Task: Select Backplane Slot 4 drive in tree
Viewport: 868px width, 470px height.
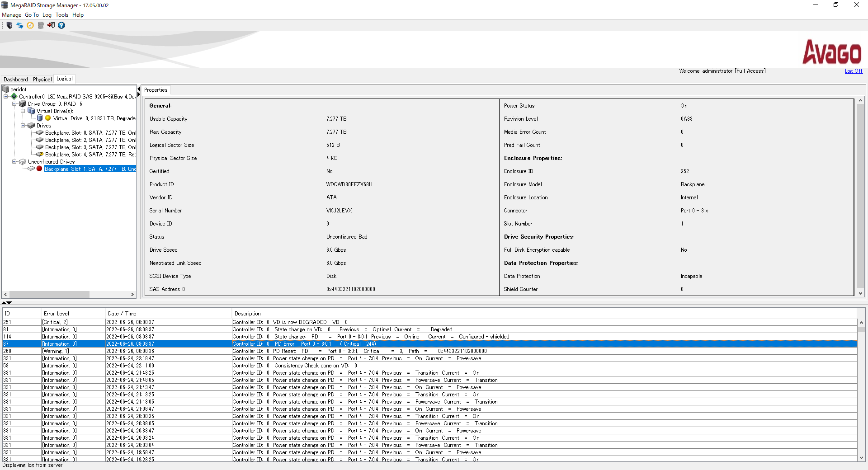Action: coord(90,155)
